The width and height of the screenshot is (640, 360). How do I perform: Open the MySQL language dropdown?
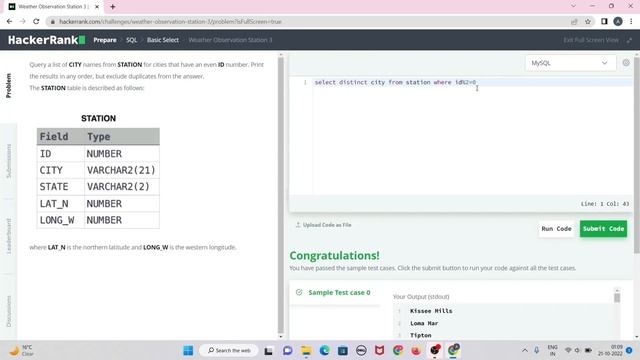(x=570, y=63)
